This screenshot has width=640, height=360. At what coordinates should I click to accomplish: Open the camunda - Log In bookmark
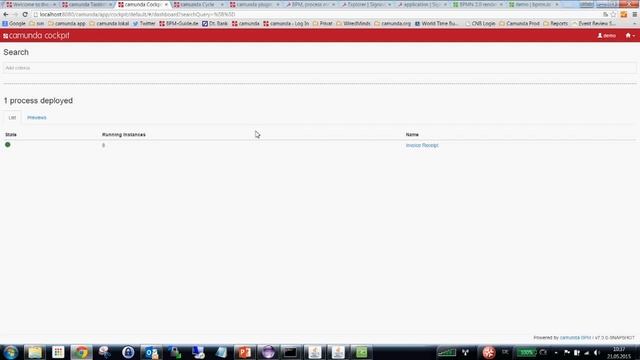point(286,24)
